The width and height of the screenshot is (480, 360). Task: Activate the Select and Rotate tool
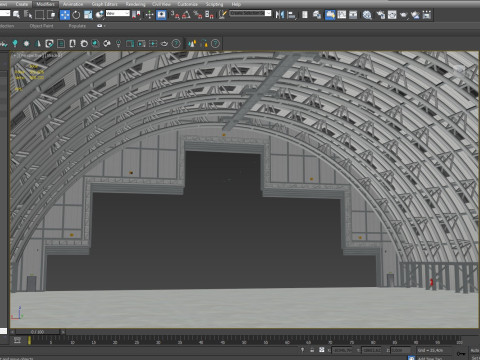[x=76, y=14]
